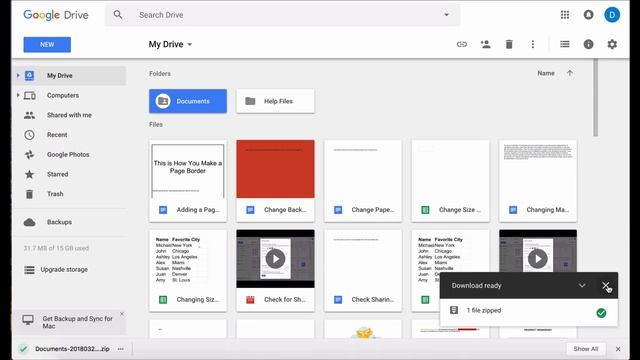Select the Change Back... red document
Image resolution: width=640 pixels, height=360 pixels.
[275, 181]
